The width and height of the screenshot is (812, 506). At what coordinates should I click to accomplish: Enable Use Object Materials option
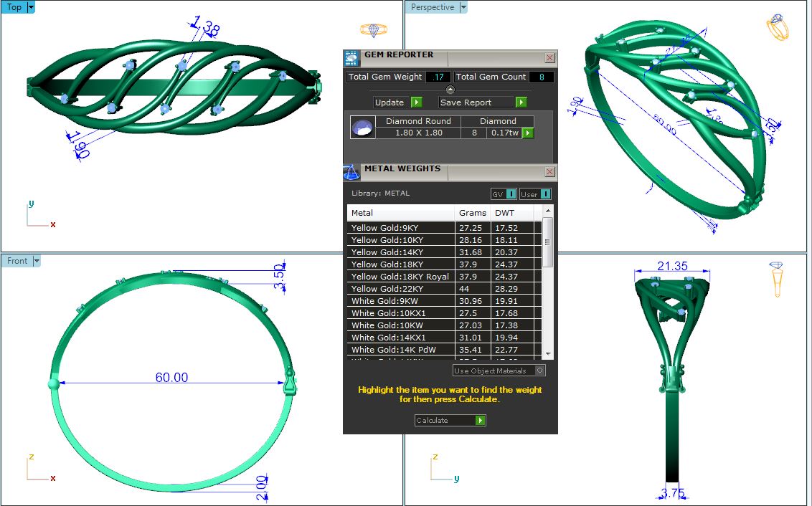[x=539, y=371]
